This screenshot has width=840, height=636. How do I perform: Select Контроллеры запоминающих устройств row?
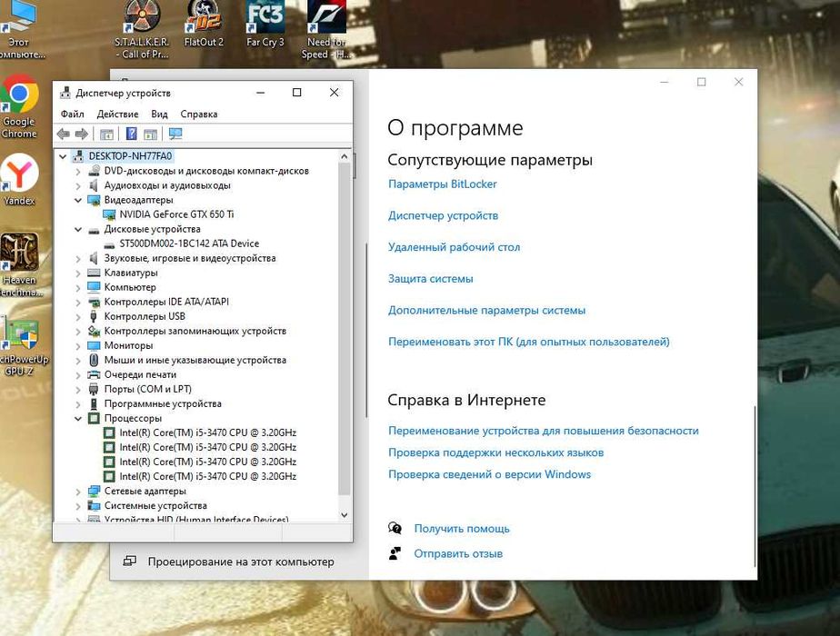click(x=195, y=331)
